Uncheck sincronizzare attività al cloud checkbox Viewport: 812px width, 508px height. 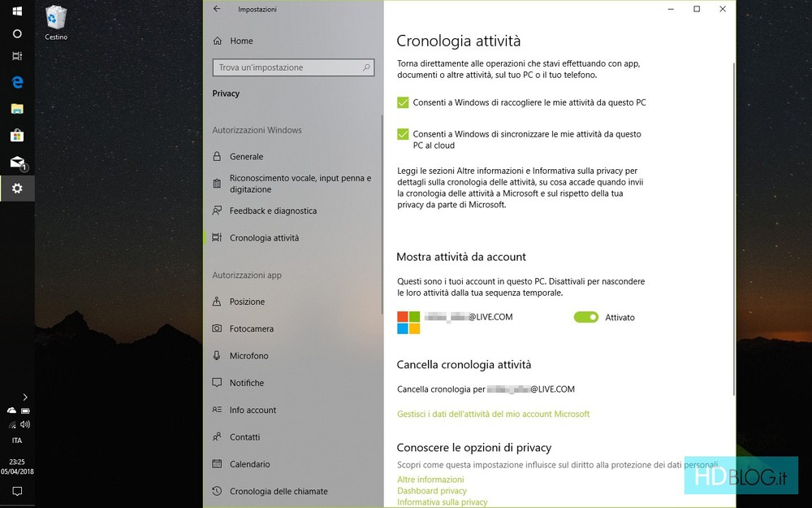click(403, 134)
